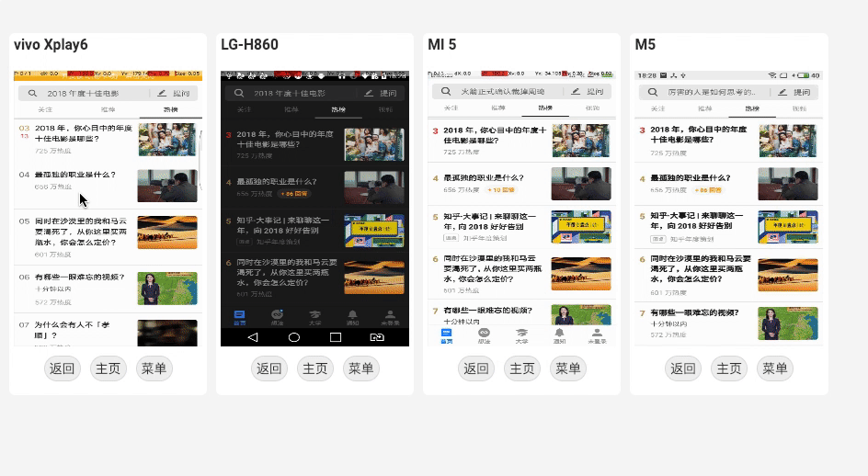
Task: Click 菜单 button under LG-H860
Action: pyautogui.click(x=361, y=368)
